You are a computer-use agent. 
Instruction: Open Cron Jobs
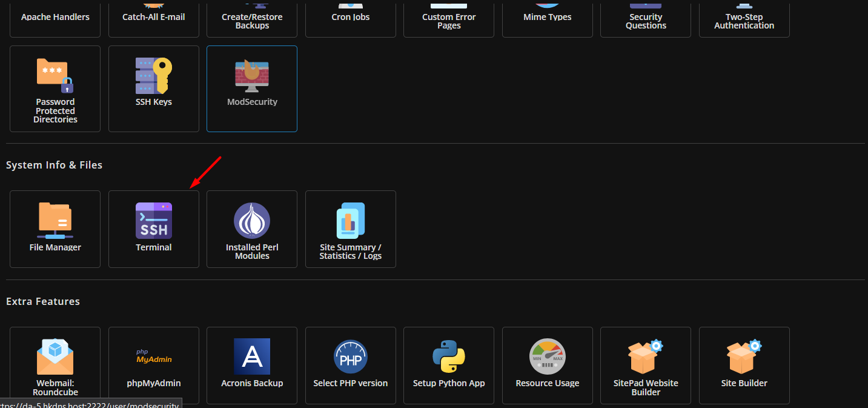pos(351,17)
